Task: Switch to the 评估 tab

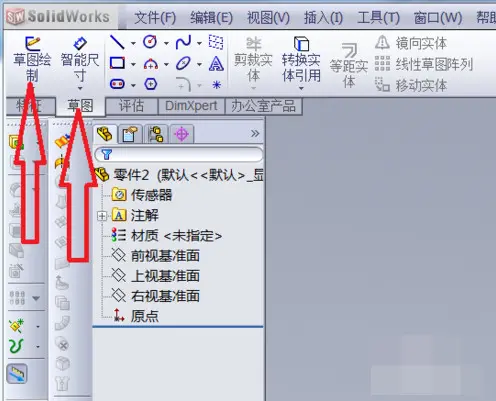Action: 132,106
